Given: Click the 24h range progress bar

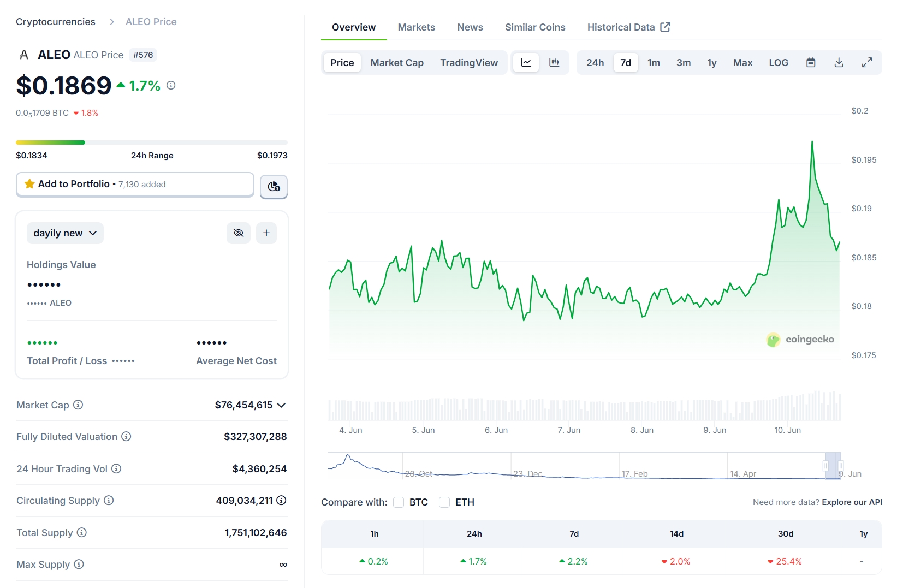Looking at the screenshot, I should (152, 142).
